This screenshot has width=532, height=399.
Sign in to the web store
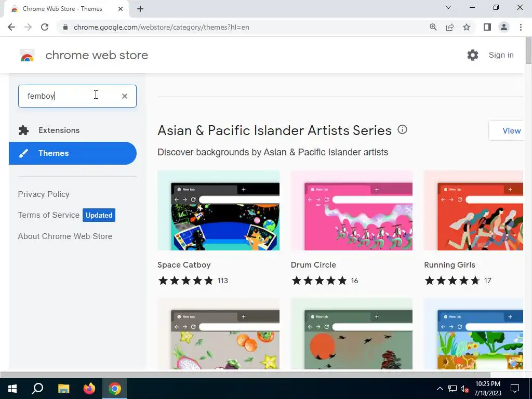coord(501,55)
